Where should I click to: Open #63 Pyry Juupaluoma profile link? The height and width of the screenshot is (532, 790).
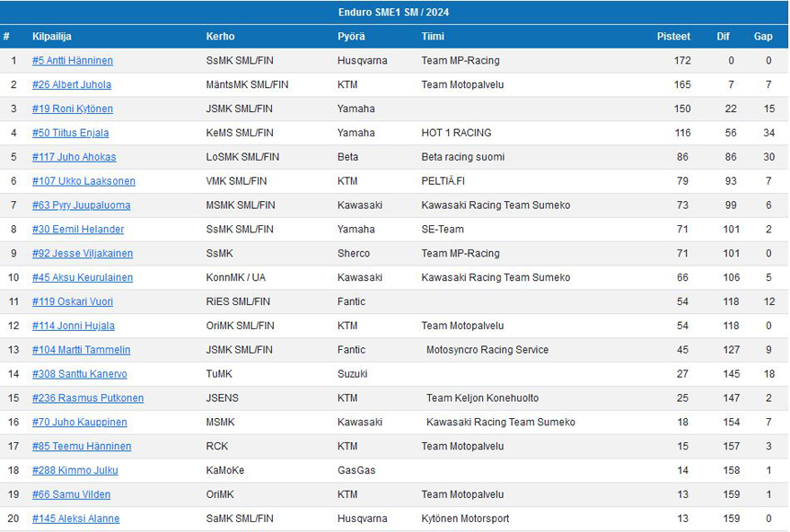(81, 205)
